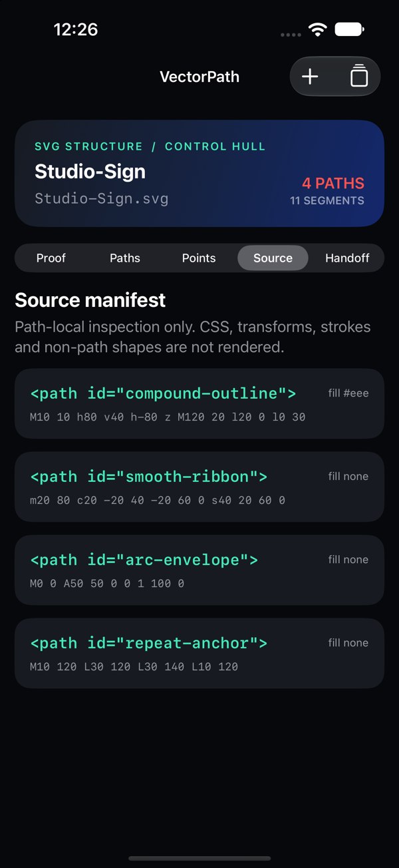The width and height of the screenshot is (399, 868).
Task: Tap the cellular signal dots
Action: pyautogui.click(x=291, y=34)
